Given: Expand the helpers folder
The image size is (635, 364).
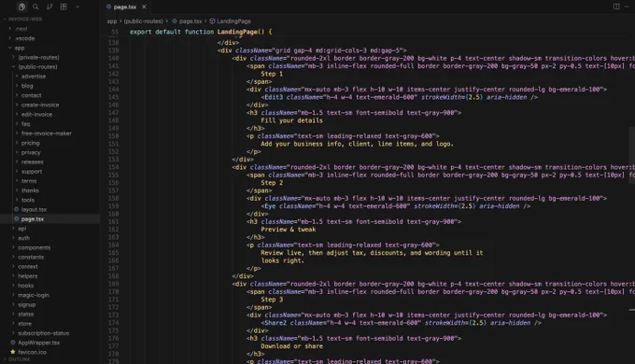Looking at the screenshot, I should [x=27, y=276].
